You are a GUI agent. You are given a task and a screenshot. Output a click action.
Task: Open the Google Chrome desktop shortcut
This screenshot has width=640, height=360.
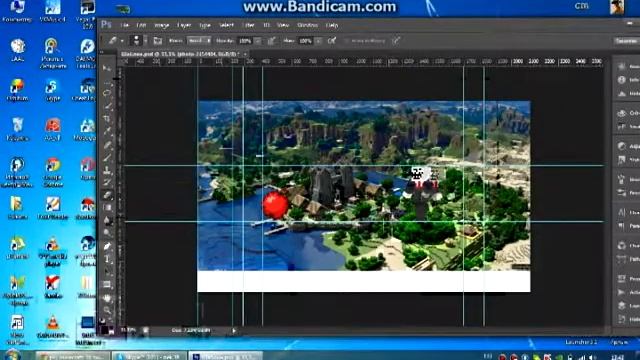[x=52, y=172]
